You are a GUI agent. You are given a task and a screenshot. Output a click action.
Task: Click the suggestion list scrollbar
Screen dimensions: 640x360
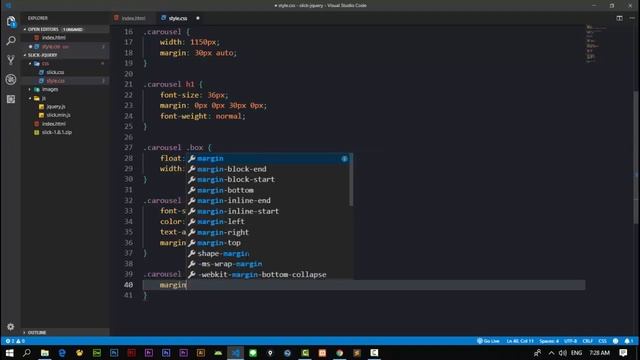351,180
